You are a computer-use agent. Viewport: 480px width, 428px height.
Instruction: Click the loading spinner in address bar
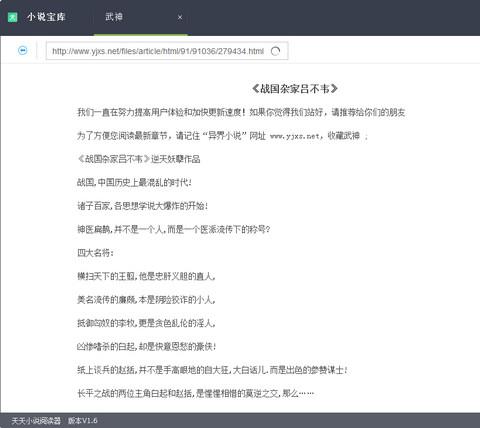[275, 51]
